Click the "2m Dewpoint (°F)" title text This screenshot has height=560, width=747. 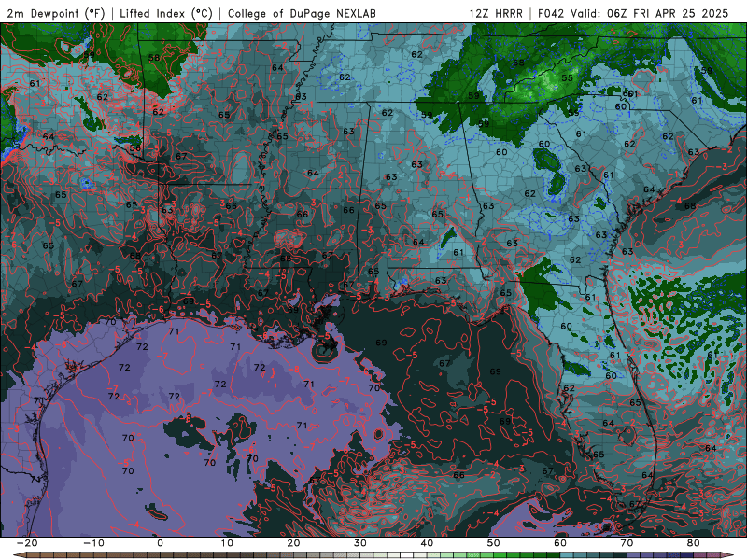tap(56, 13)
